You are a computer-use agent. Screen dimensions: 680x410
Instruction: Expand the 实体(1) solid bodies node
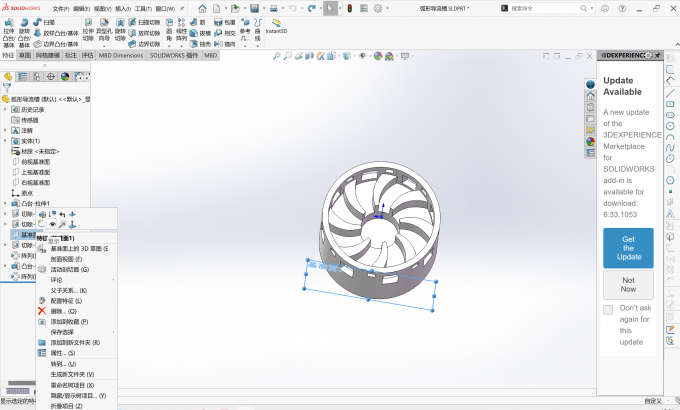pyautogui.click(x=5, y=141)
